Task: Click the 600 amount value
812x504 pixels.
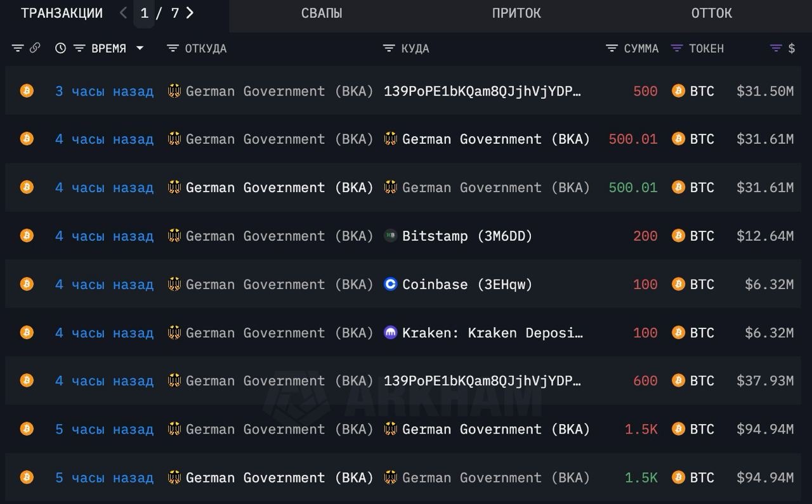Action: pos(645,381)
